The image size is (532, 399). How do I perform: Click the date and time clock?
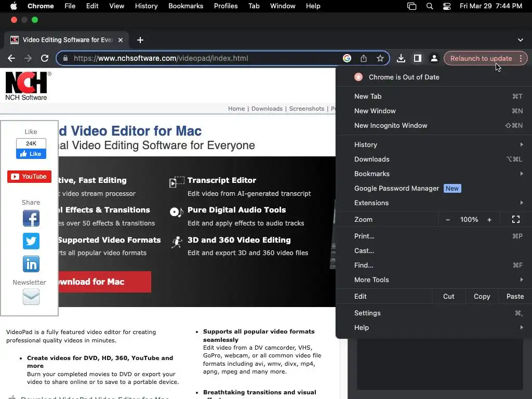point(490,6)
